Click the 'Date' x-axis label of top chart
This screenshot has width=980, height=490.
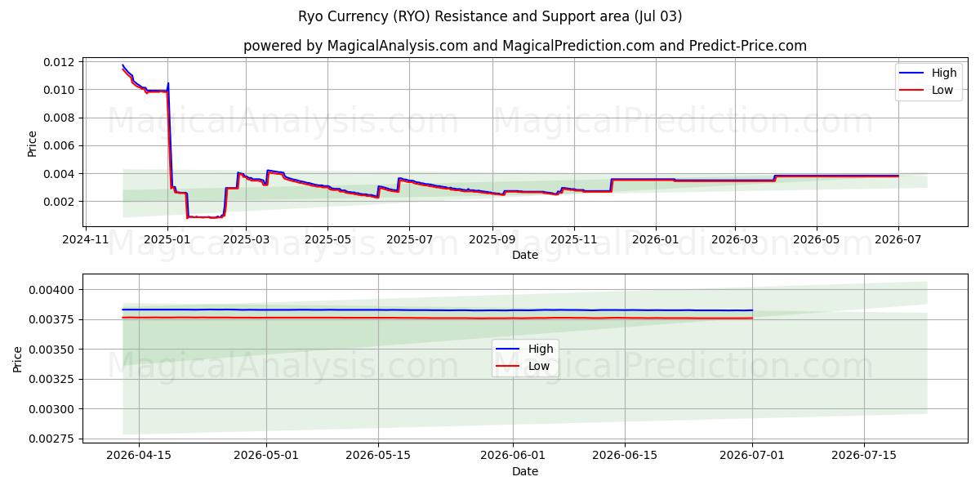pyautogui.click(x=525, y=255)
